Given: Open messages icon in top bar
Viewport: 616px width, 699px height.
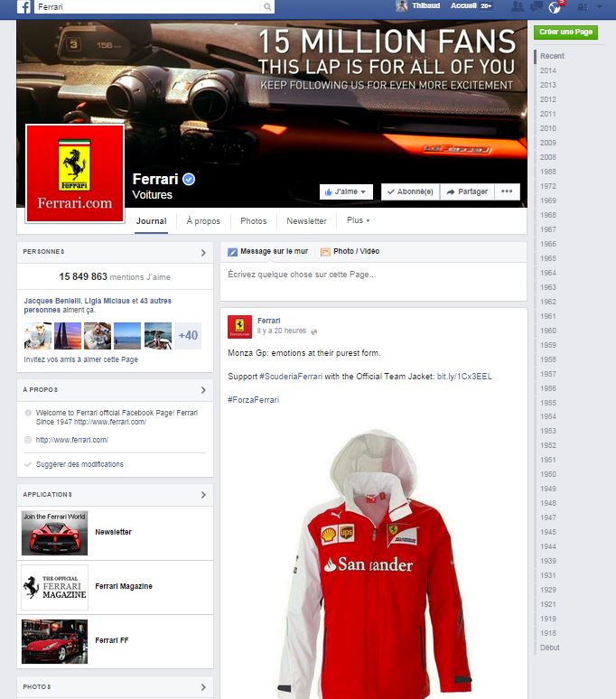Looking at the screenshot, I should pos(536,6).
